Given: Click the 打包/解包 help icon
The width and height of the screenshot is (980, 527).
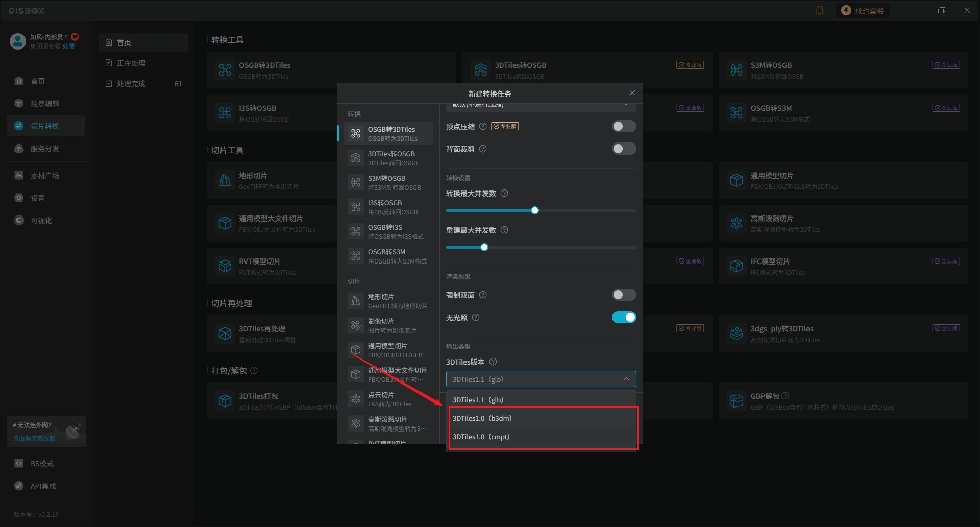Looking at the screenshot, I should click(x=254, y=370).
